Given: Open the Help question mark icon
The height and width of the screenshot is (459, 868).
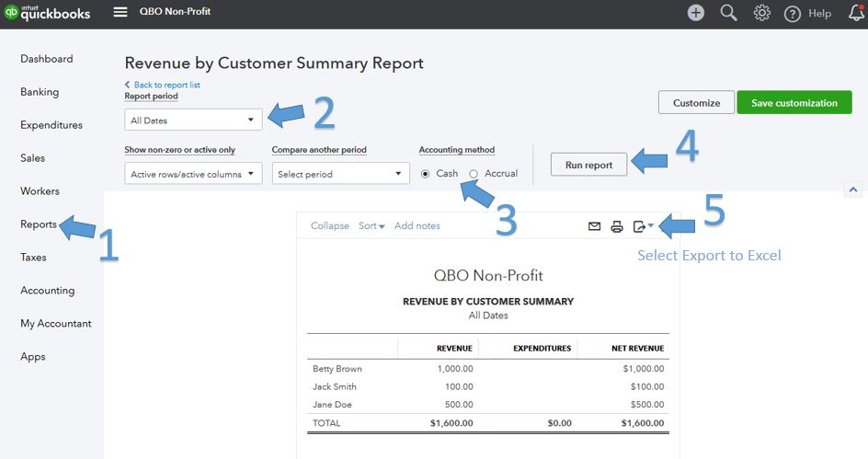Looking at the screenshot, I should pos(793,14).
